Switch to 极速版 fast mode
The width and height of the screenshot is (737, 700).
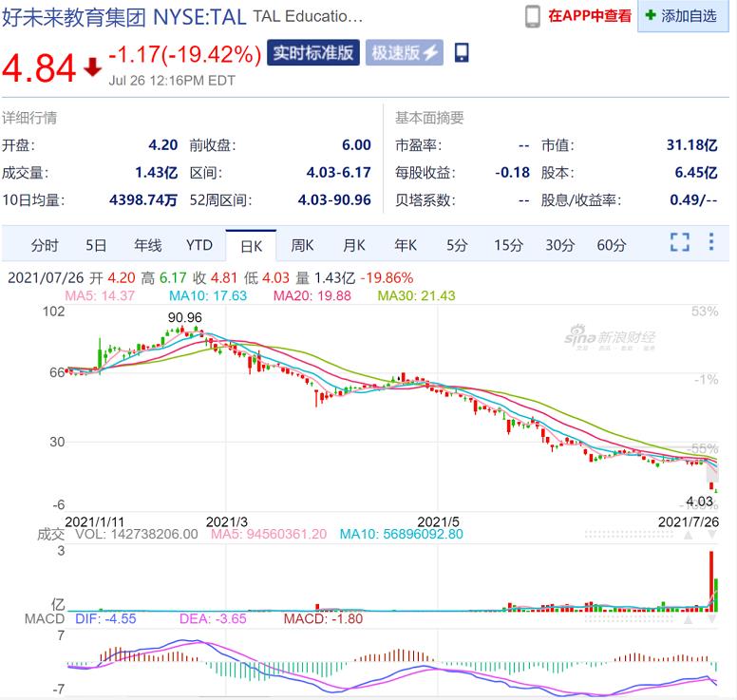pyautogui.click(x=405, y=52)
